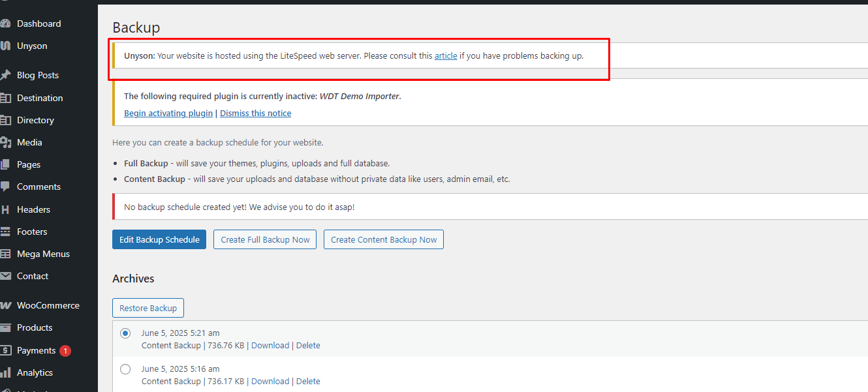This screenshot has height=392, width=868.
Task: Click the Headers H icon
Action: coord(5,209)
